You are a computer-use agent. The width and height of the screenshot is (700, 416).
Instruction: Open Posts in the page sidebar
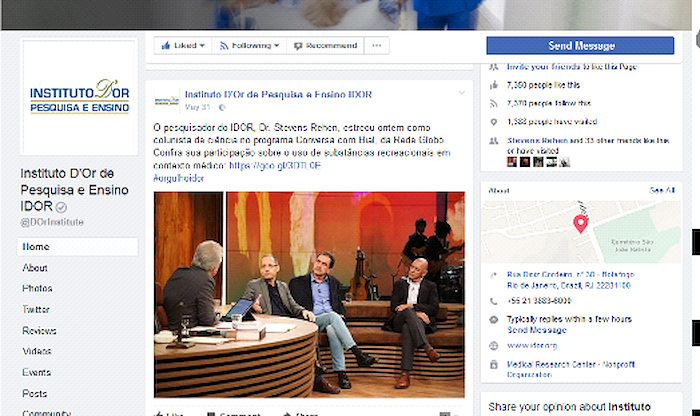tap(34, 394)
